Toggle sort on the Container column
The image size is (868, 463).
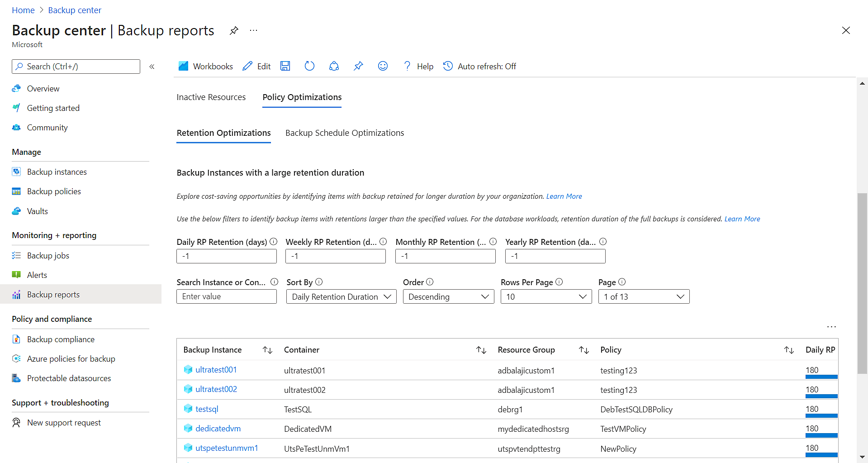[x=481, y=350]
